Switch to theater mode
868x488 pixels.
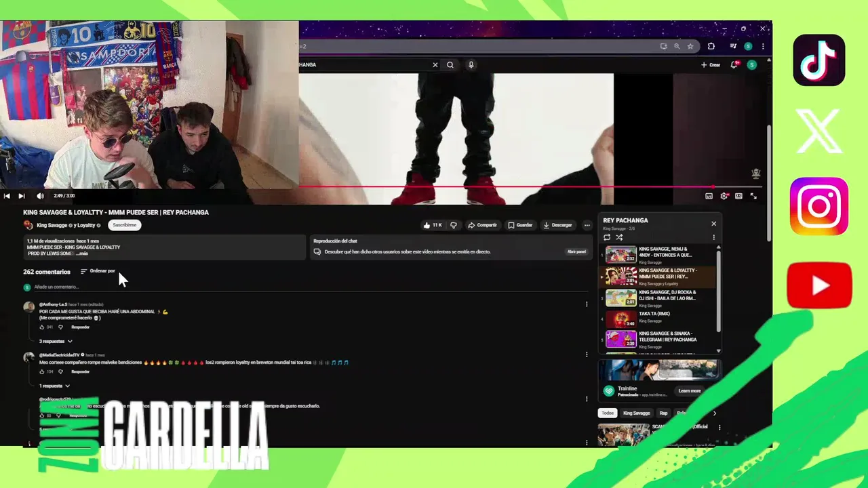[x=738, y=196]
